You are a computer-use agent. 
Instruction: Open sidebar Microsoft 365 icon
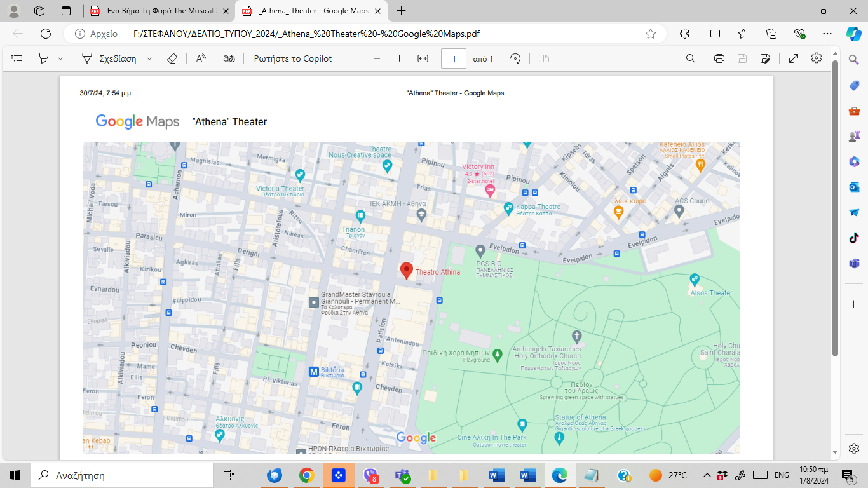(x=854, y=161)
